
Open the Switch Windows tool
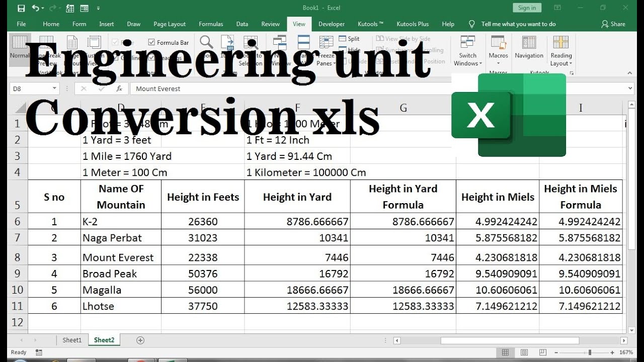point(468,51)
